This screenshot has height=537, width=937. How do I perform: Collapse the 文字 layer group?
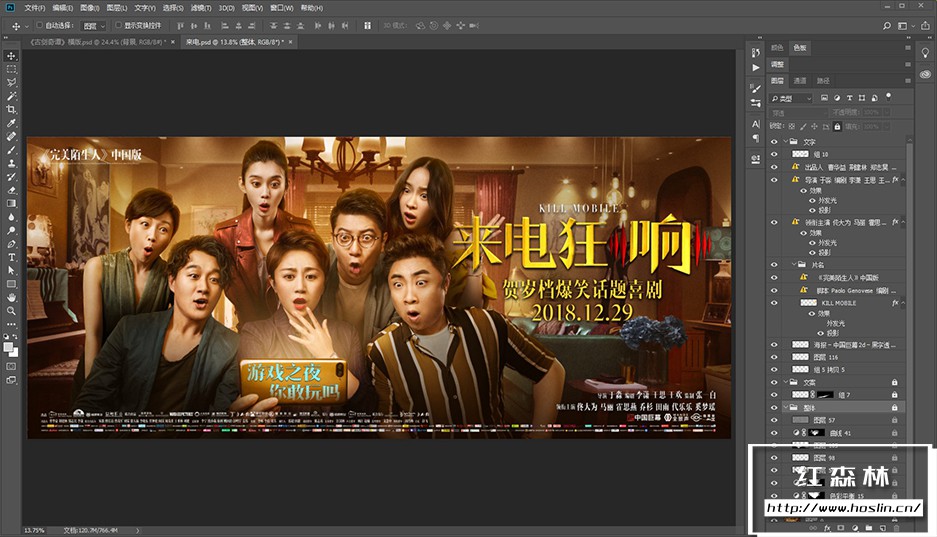[786, 142]
